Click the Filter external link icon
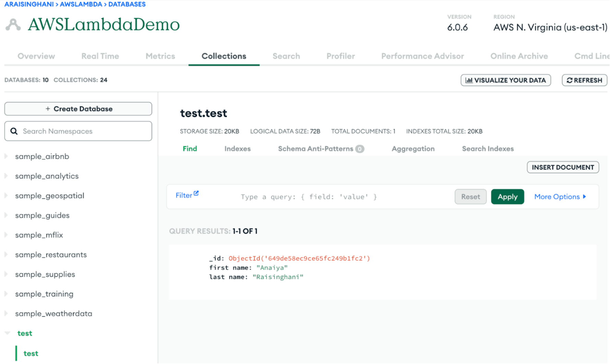The image size is (610, 364). pyautogui.click(x=196, y=193)
